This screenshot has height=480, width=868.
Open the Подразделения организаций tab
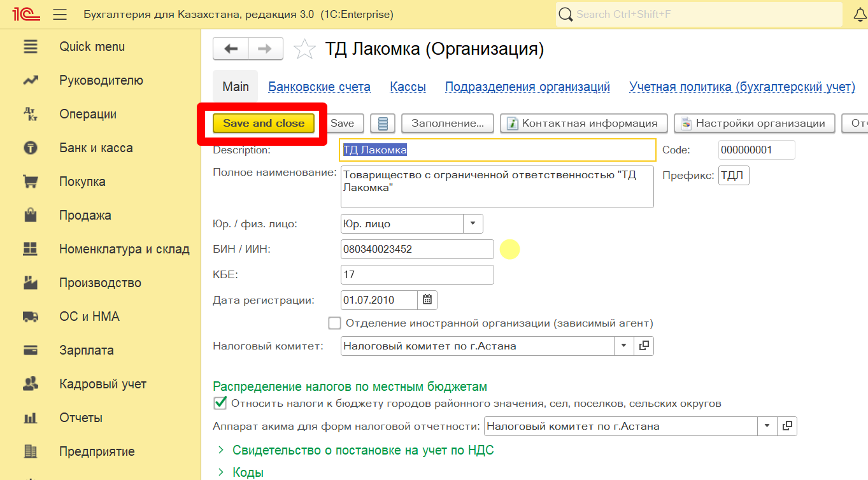527,87
